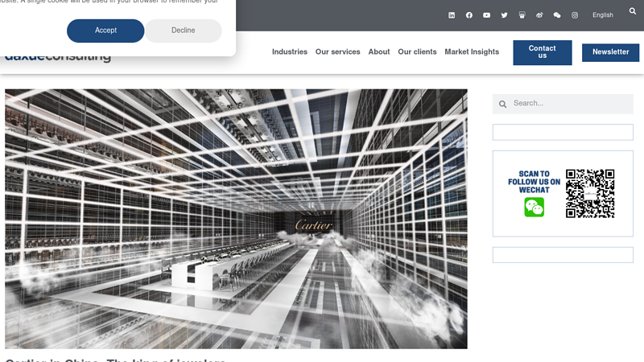The width and height of the screenshot is (644, 362).
Task: Open the English language selector
Action: [x=602, y=15]
